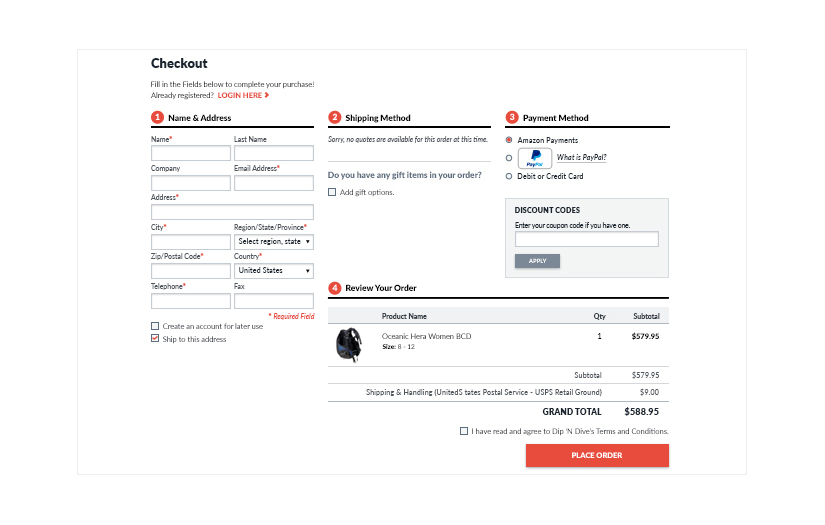Agree to Dip 'N Dive's Terms checkbox
Viewport: 825px width, 525px height.
(x=464, y=431)
